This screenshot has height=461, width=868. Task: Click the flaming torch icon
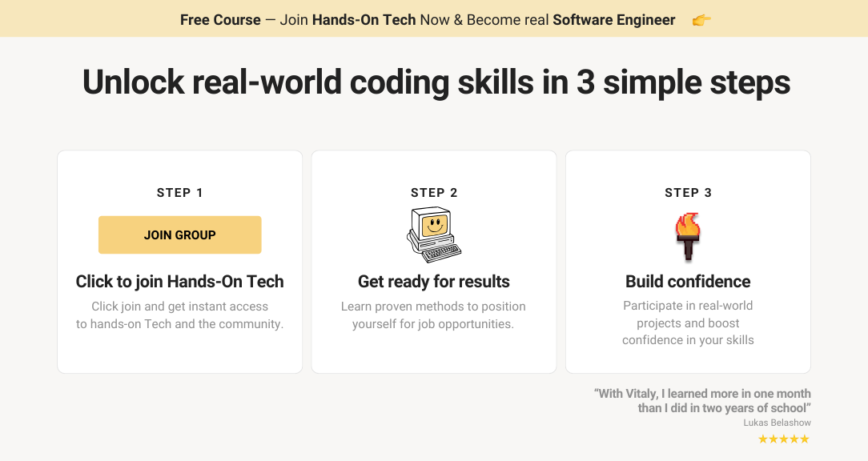pos(688,236)
